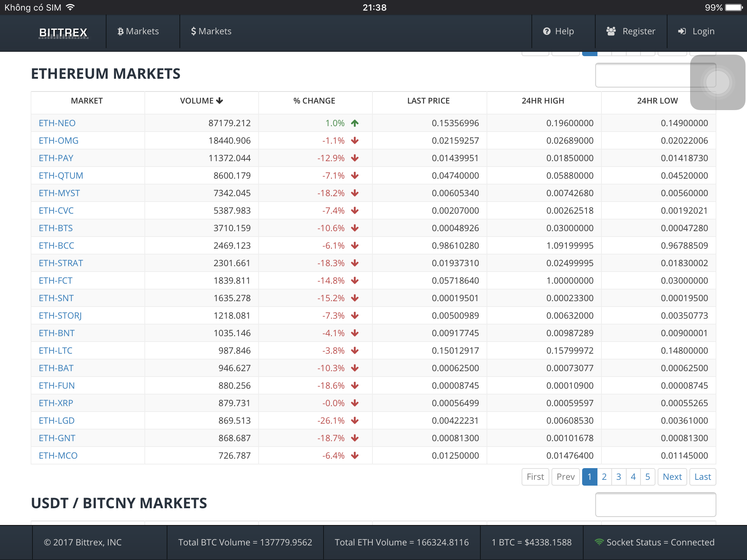
Task: Select page 5 in Ethereum pagination
Action: tap(648, 477)
